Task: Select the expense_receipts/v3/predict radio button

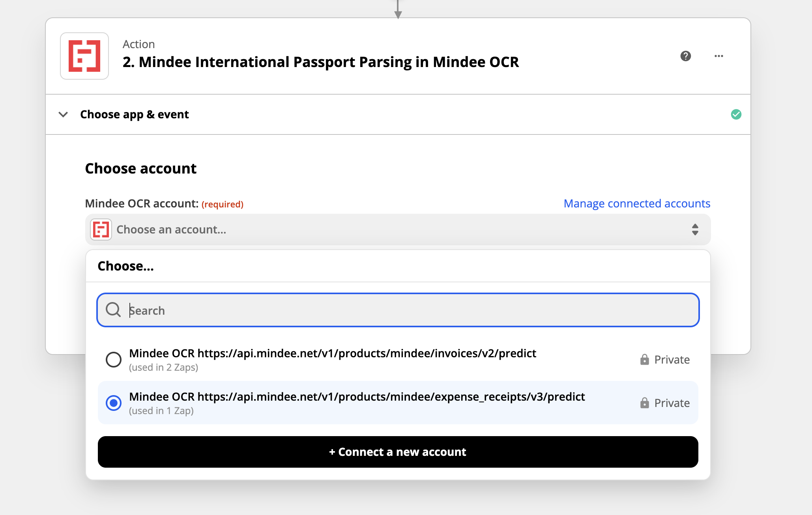Action: [114, 403]
